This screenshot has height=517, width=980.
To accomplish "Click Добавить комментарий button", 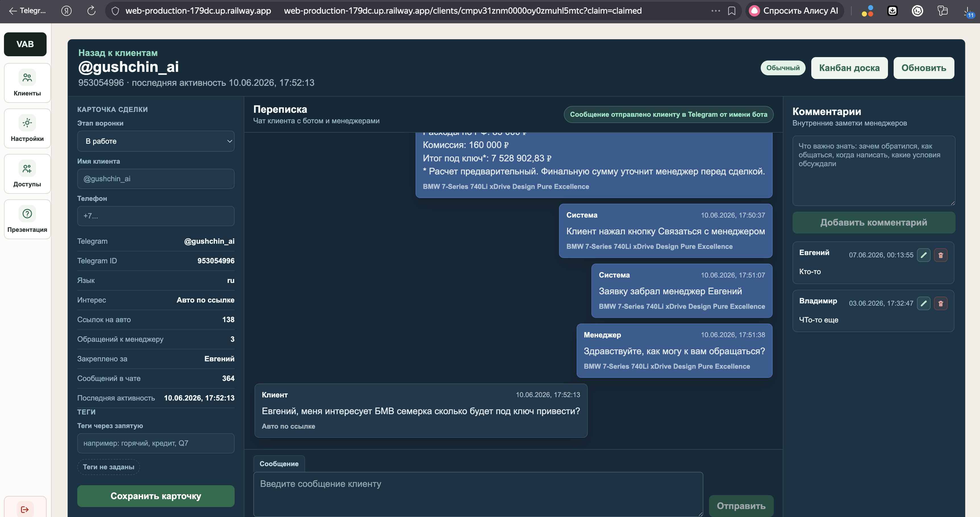I will click(x=873, y=222).
